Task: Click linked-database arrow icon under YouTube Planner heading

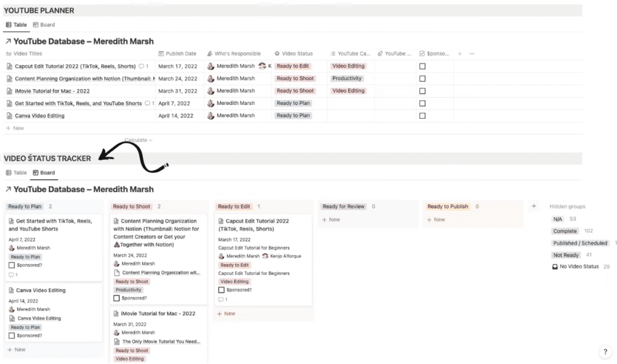Action: (x=8, y=41)
